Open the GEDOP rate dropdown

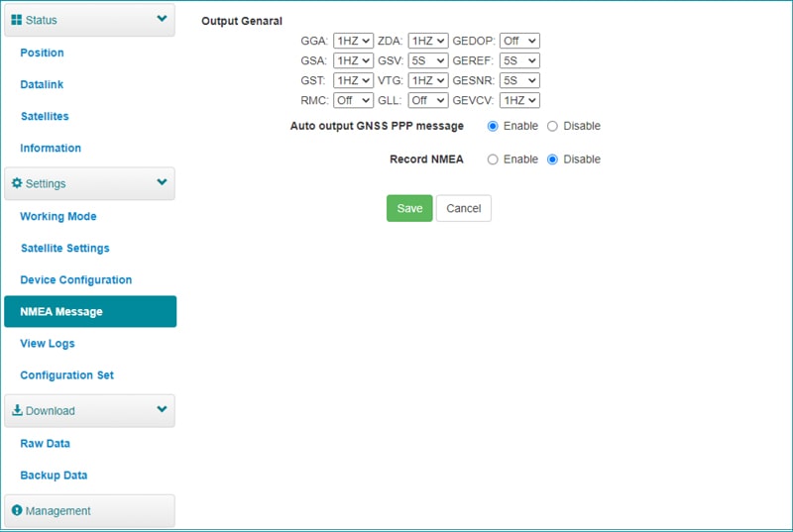[x=519, y=41]
